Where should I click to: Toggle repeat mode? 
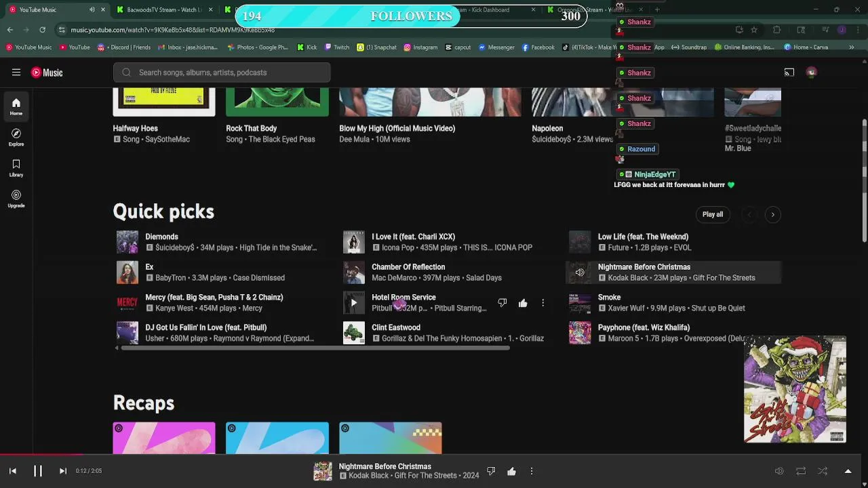point(801,471)
